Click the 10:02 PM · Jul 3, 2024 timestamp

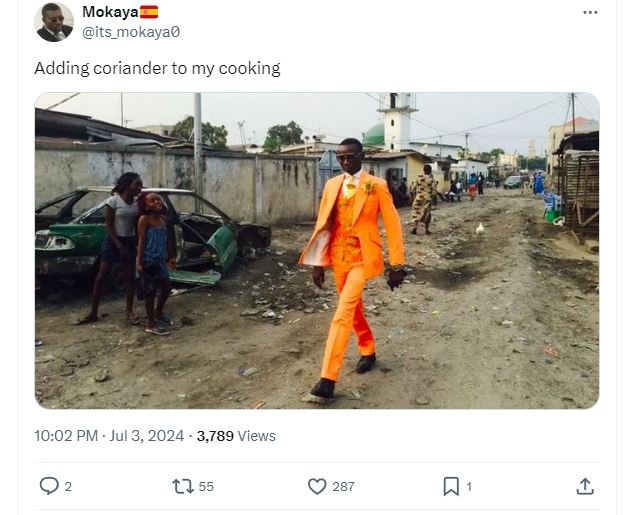point(109,436)
